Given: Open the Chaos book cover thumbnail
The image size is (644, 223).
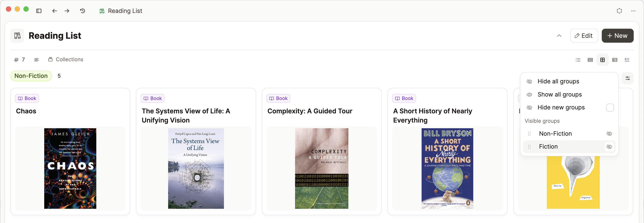Looking at the screenshot, I should point(70,168).
